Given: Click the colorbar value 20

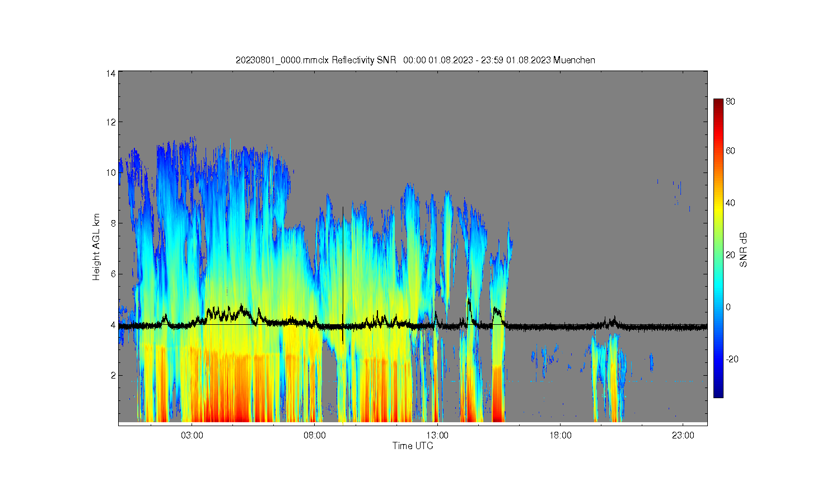Looking at the screenshot, I should [731, 255].
